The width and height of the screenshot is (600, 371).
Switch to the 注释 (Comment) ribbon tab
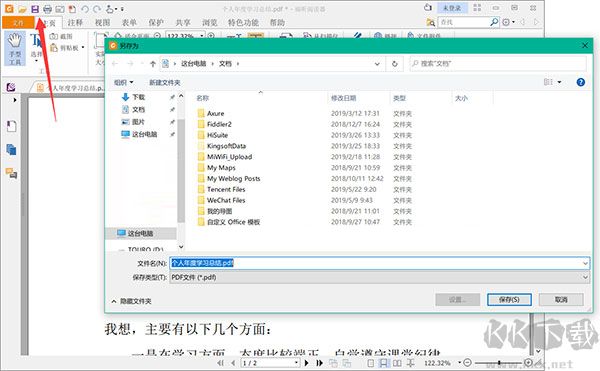(x=75, y=23)
